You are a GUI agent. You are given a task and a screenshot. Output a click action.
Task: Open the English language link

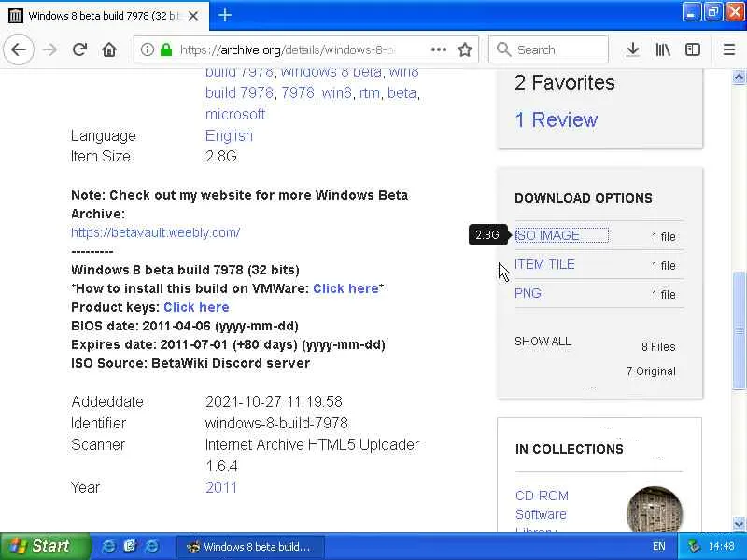229,135
